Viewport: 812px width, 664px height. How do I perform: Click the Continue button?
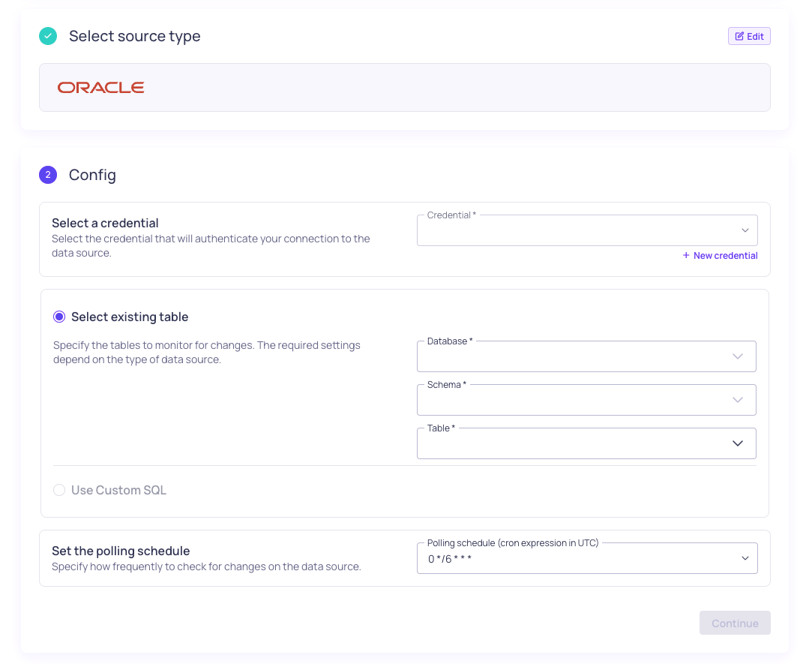735,623
